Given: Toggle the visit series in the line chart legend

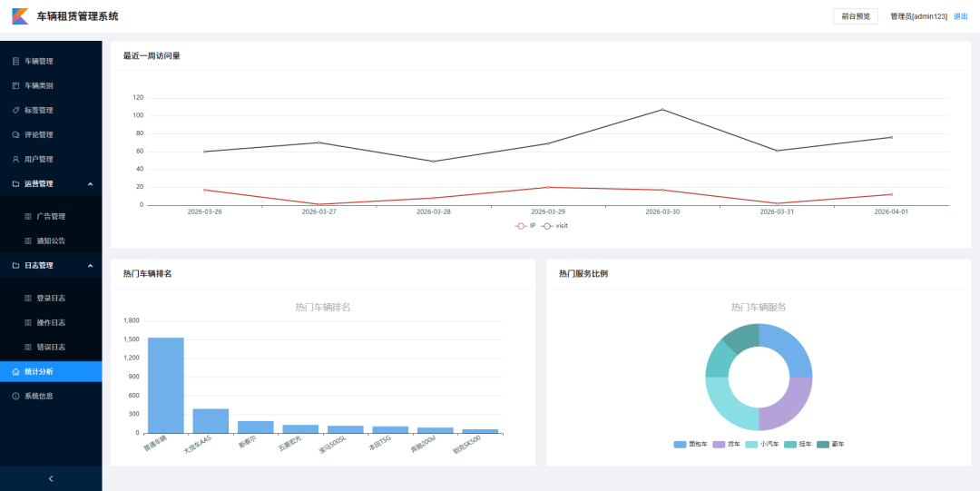Looking at the screenshot, I should (554, 226).
